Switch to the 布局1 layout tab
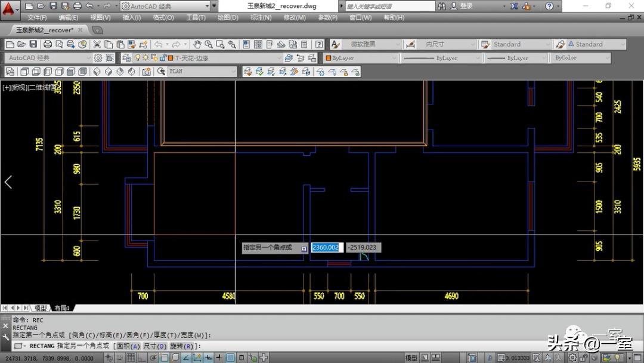Screen dimensions: 644x363 (62, 308)
